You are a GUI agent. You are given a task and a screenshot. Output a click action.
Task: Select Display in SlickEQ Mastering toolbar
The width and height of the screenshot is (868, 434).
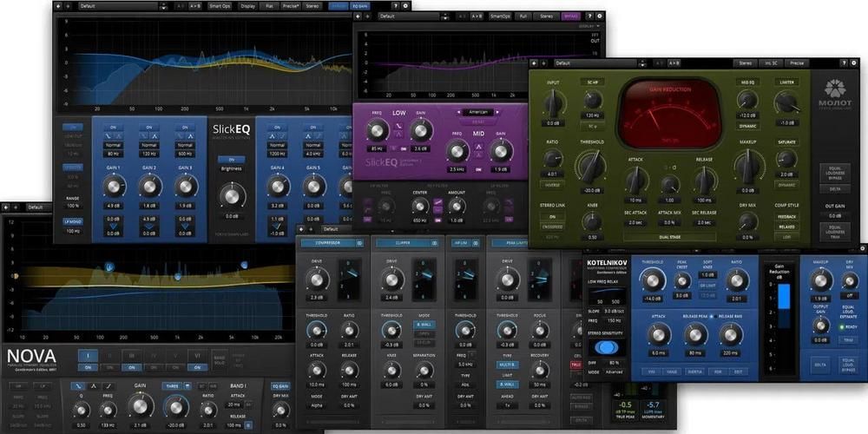247,6
